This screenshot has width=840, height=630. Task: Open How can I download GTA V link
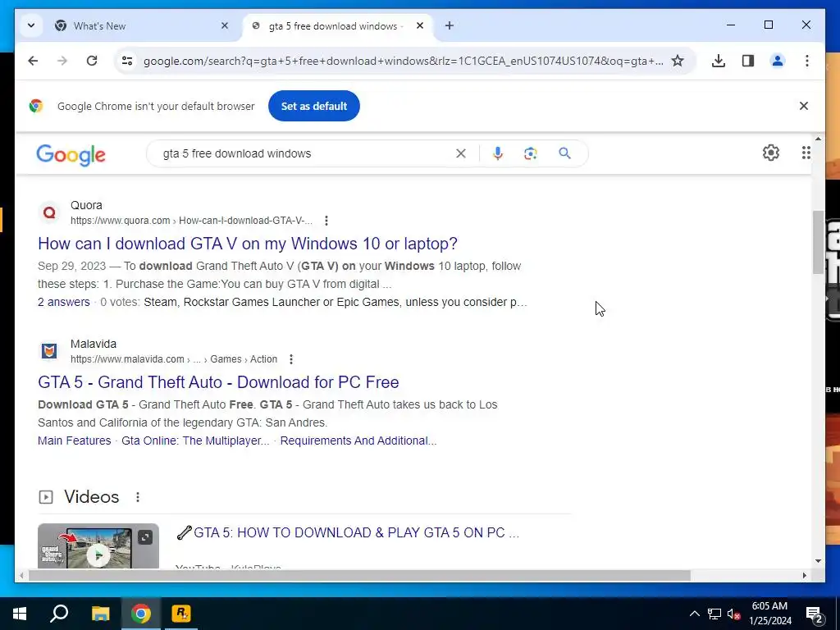[248, 244]
